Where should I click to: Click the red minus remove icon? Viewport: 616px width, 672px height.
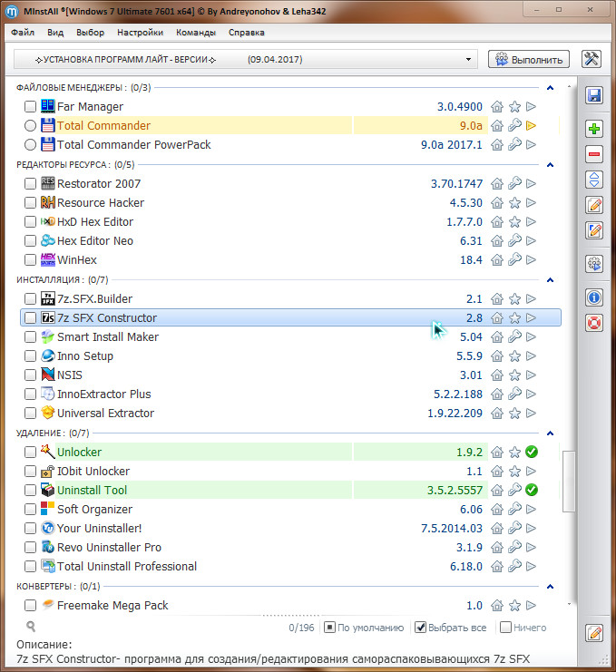coord(594,154)
